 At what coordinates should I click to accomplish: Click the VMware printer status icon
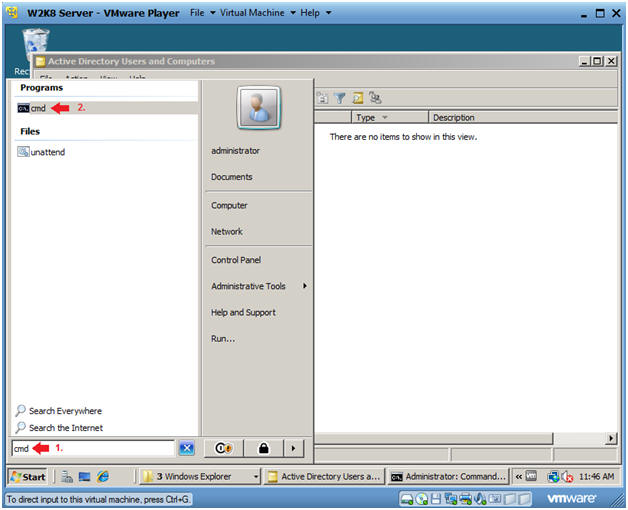(466, 499)
